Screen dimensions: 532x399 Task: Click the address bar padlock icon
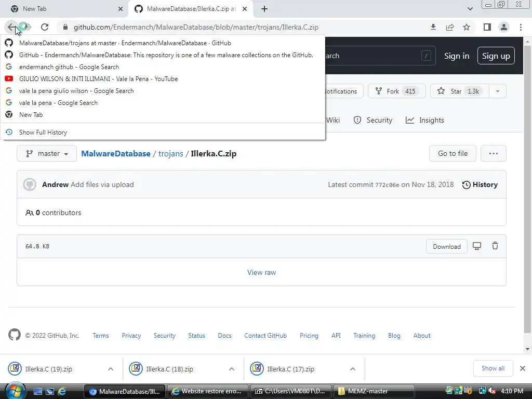(x=65, y=27)
